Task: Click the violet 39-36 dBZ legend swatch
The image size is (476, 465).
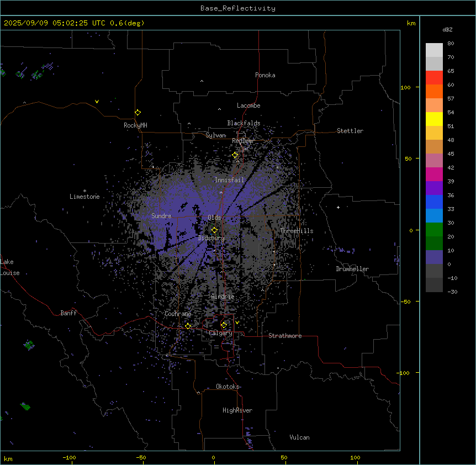Action: [434, 188]
